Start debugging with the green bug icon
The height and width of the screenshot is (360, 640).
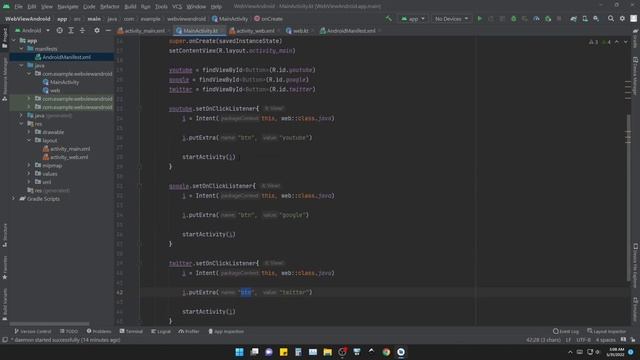click(513, 19)
